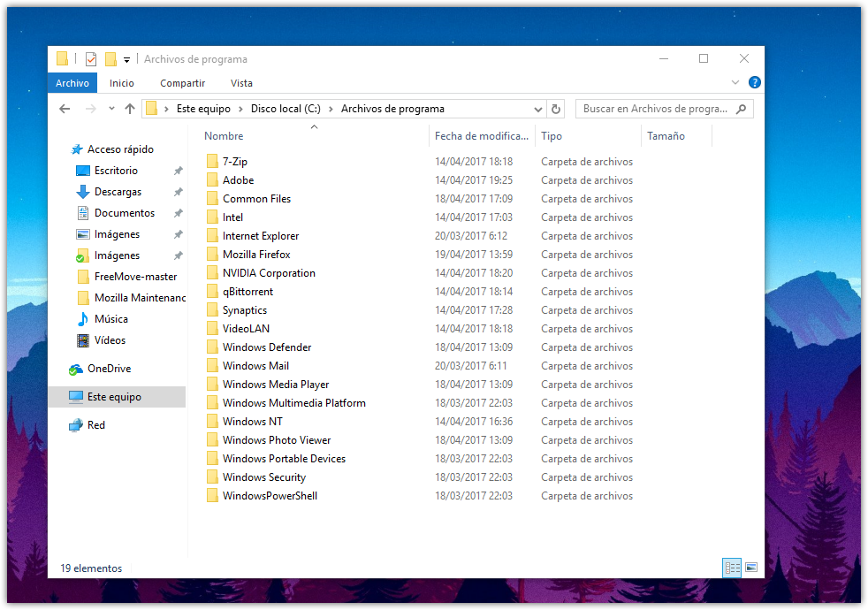Screen dimensions: 868x610
Task: Go back with the left arrow
Action: point(65,109)
